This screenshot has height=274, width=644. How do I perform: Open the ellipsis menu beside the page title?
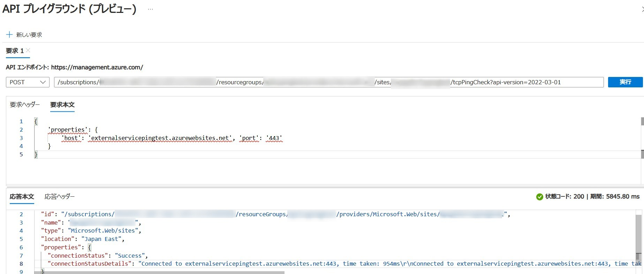pyautogui.click(x=150, y=9)
